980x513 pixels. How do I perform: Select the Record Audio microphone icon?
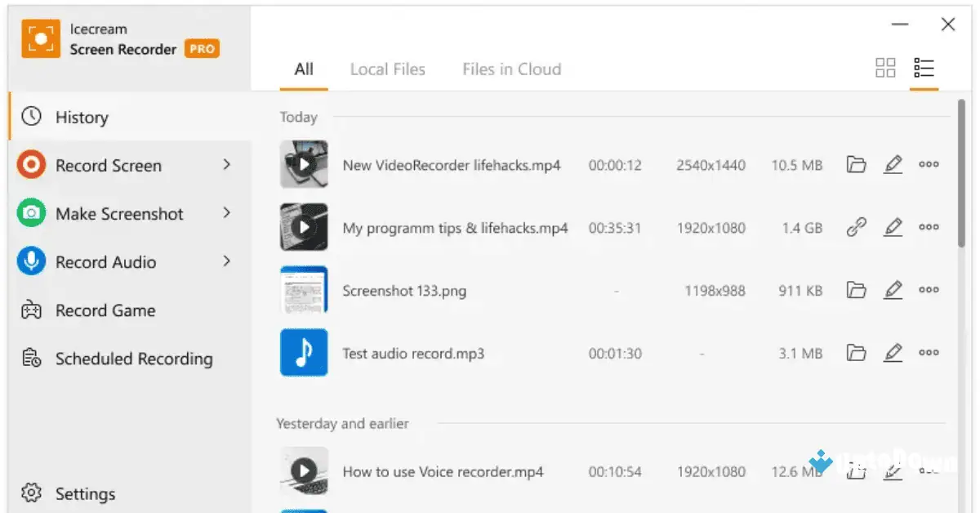pos(30,261)
